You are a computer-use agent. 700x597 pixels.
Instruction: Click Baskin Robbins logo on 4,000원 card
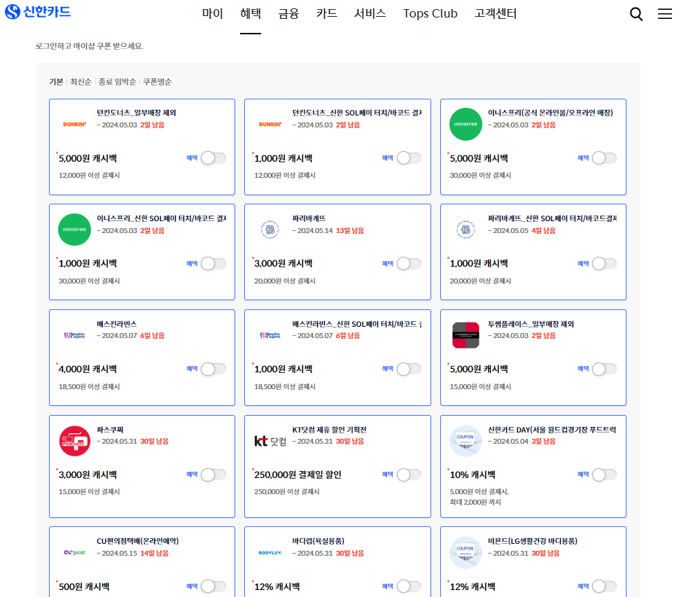[x=75, y=335]
